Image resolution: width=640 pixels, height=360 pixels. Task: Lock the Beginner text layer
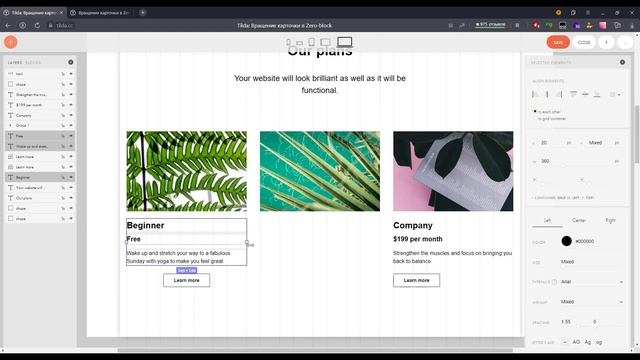63,177
